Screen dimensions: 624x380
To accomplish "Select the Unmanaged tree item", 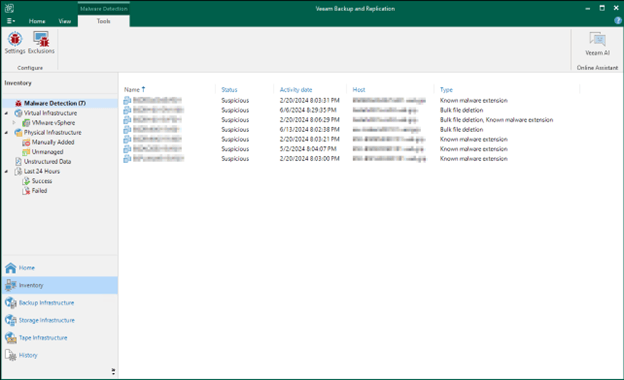I will 47,152.
